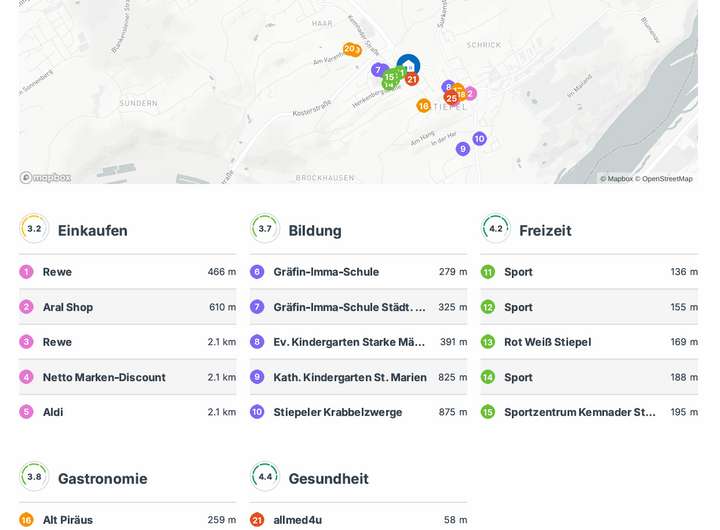Screen dimensions: 720x530
Task: Click Stiepeler Krabbelzwerge in Bildung list
Action: (338, 412)
